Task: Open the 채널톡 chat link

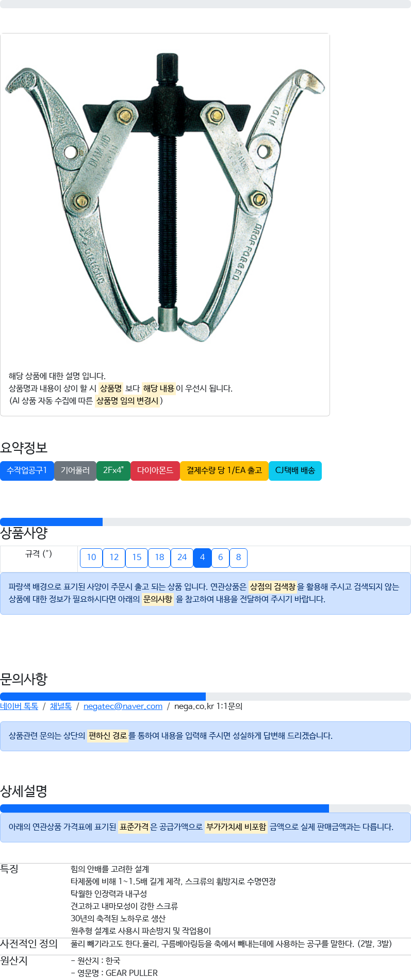Action: click(x=61, y=706)
